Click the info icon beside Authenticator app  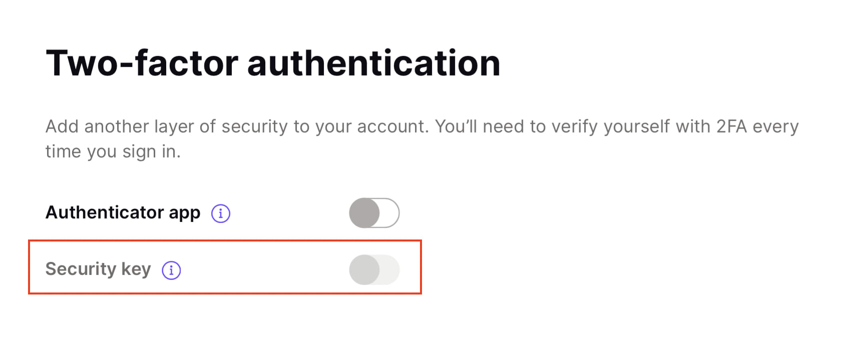[x=220, y=213]
